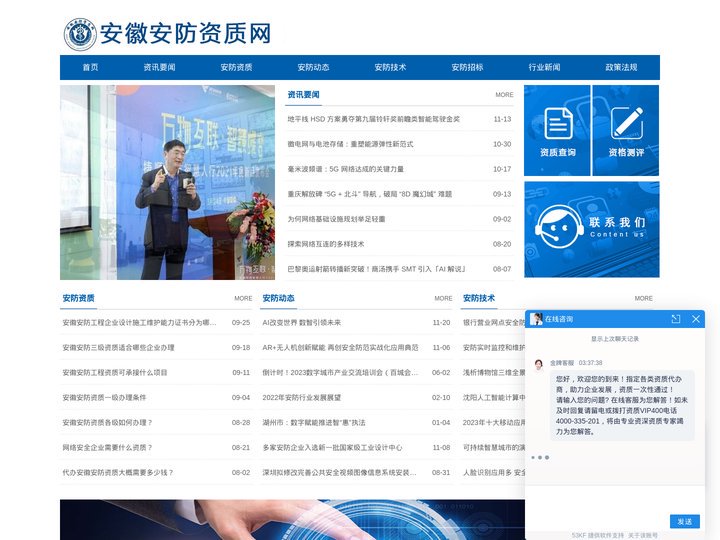
Task: Open 安徽安防资质一级办理条件 article
Action: pyautogui.click(x=104, y=398)
